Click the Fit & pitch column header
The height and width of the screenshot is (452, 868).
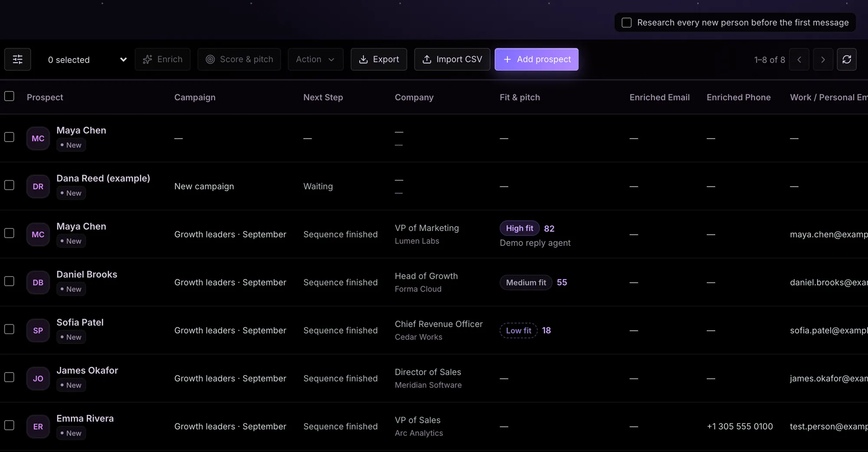tap(519, 97)
